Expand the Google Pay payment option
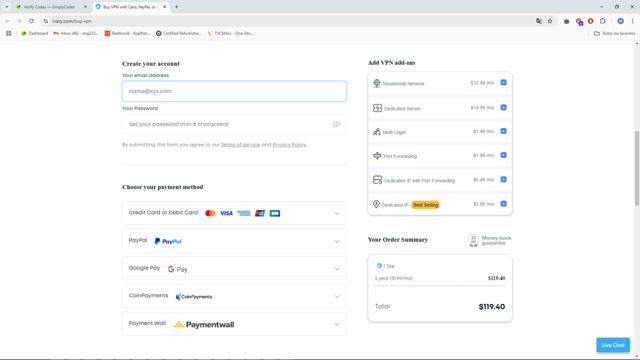 234,269
